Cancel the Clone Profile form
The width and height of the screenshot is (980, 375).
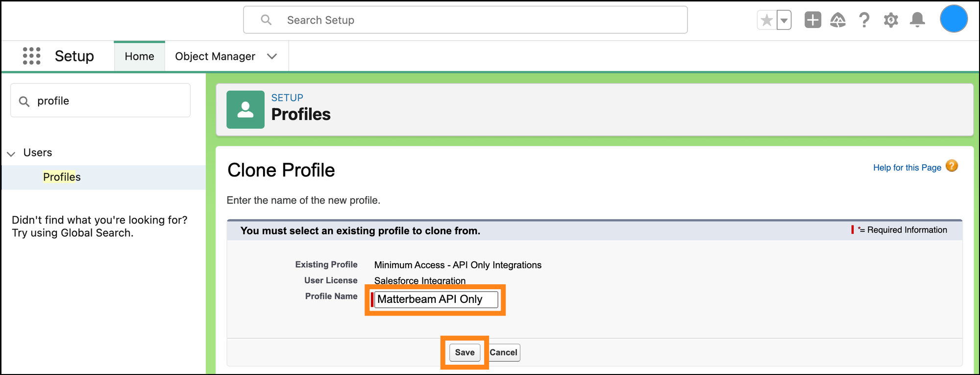(x=504, y=352)
